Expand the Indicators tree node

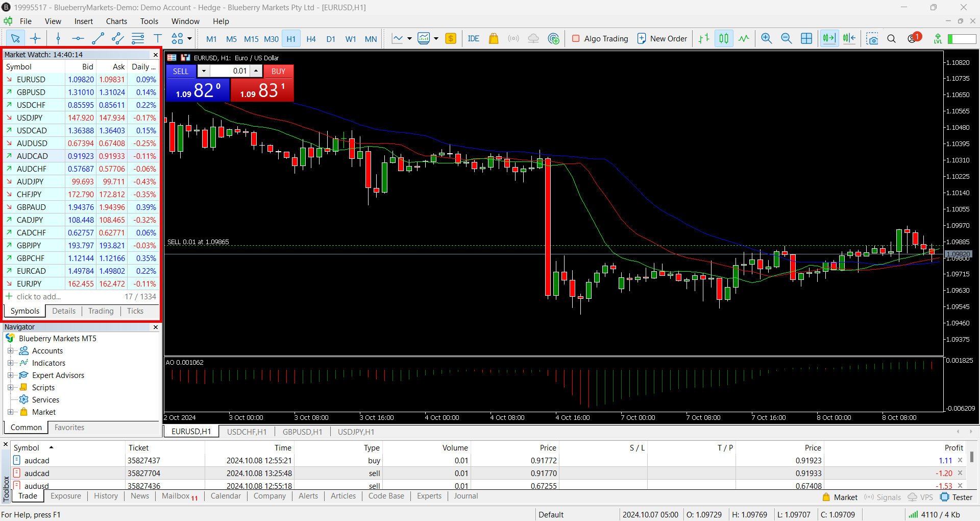[x=10, y=363]
